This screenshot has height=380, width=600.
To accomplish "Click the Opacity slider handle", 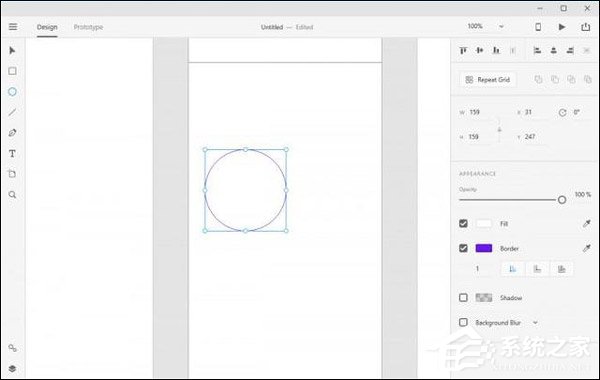I will pyautogui.click(x=562, y=200).
